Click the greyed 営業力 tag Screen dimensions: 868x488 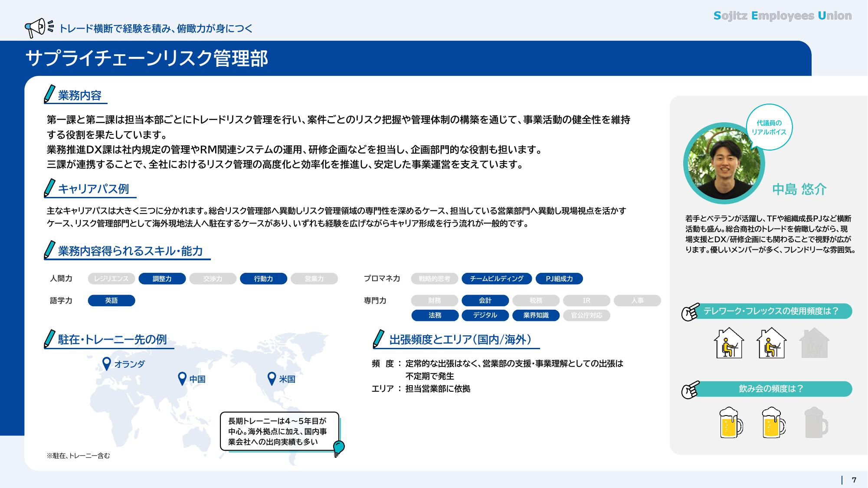314,278
